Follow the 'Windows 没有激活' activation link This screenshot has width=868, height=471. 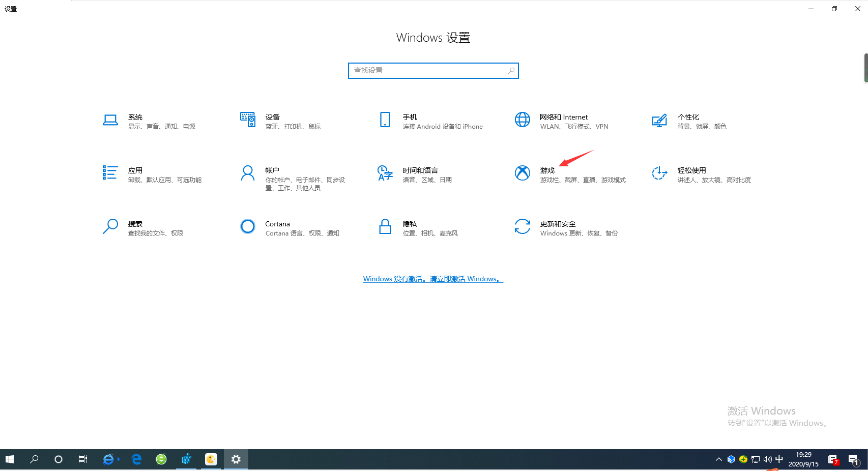(x=433, y=279)
